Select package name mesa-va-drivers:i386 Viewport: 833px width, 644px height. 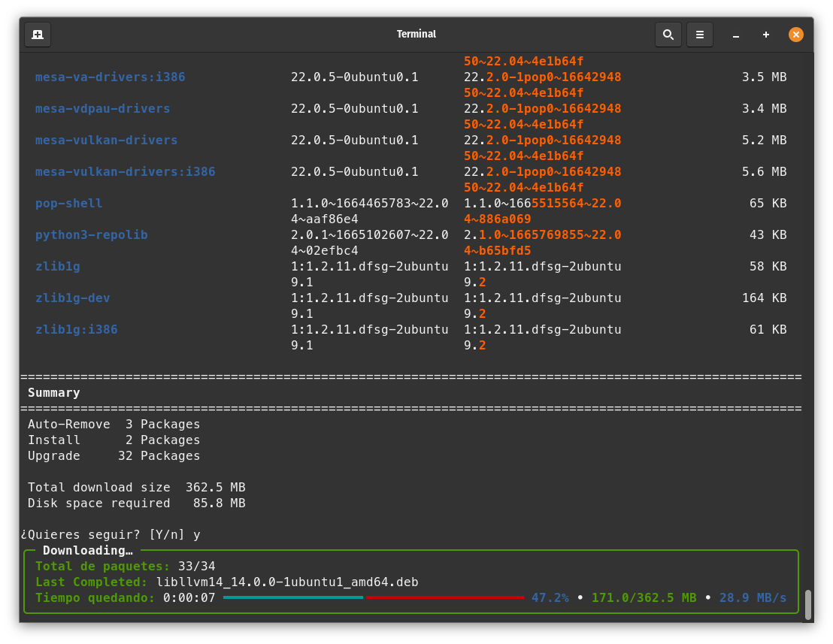point(110,77)
